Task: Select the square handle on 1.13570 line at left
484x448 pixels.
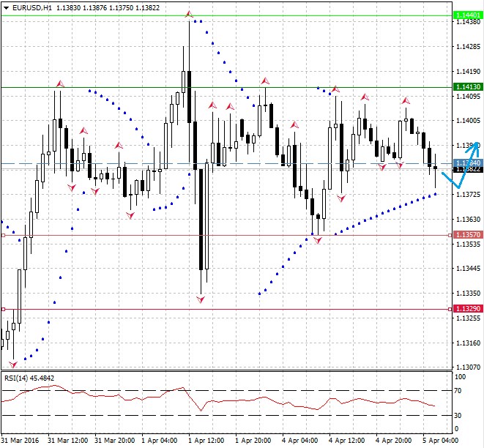Action: 3,236
